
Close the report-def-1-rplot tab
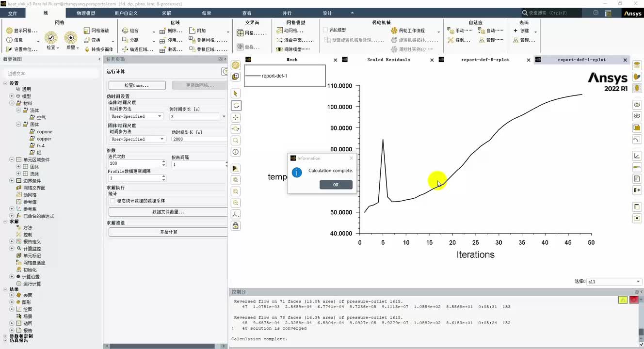pos(625,60)
